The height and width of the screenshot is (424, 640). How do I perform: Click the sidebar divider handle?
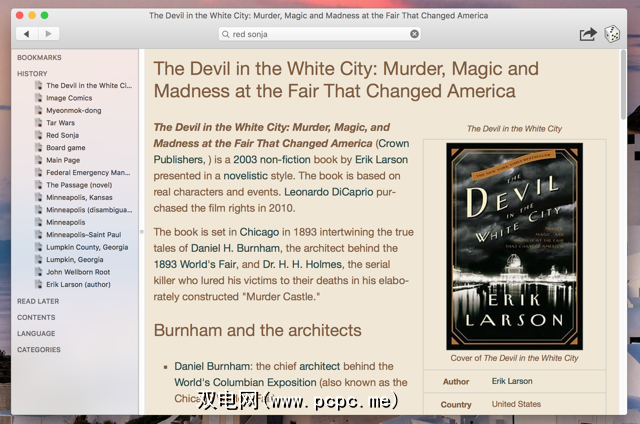142,232
